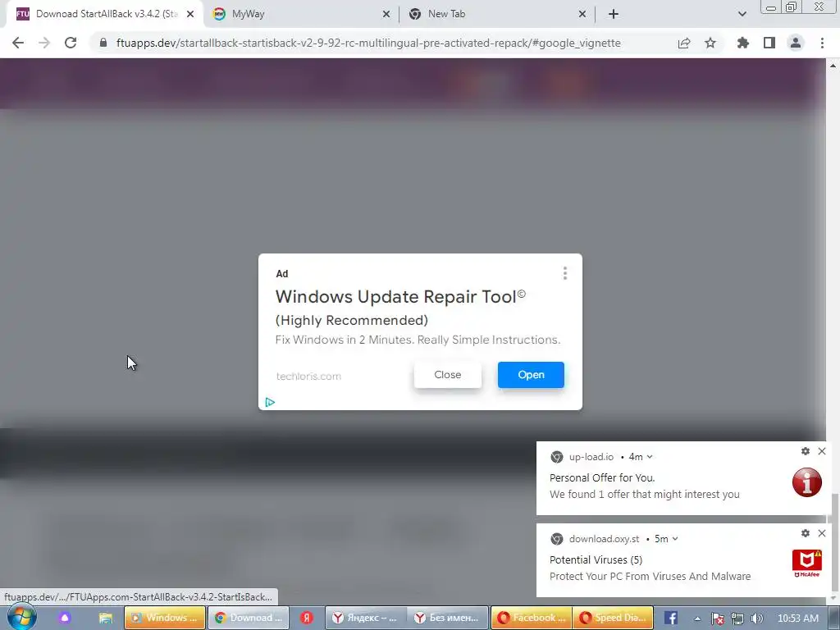Click the Open button in ad
Screen dimensions: 840x630
click(x=531, y=375)
